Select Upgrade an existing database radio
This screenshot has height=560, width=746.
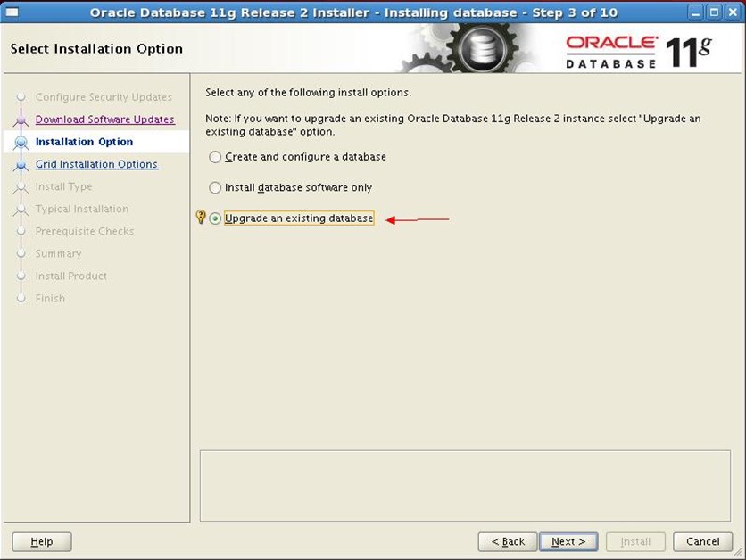tap(215, 218)
